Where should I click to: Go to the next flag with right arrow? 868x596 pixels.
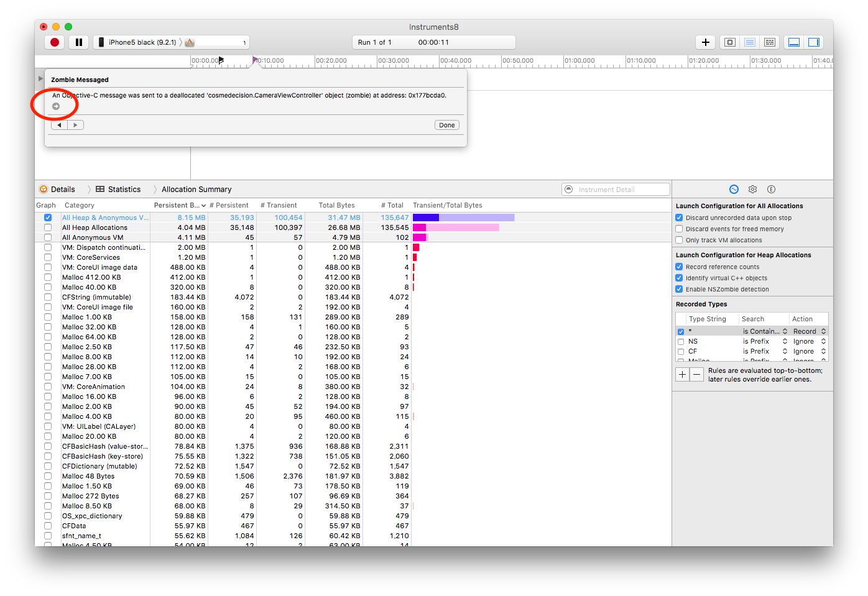tap(75, 125)
